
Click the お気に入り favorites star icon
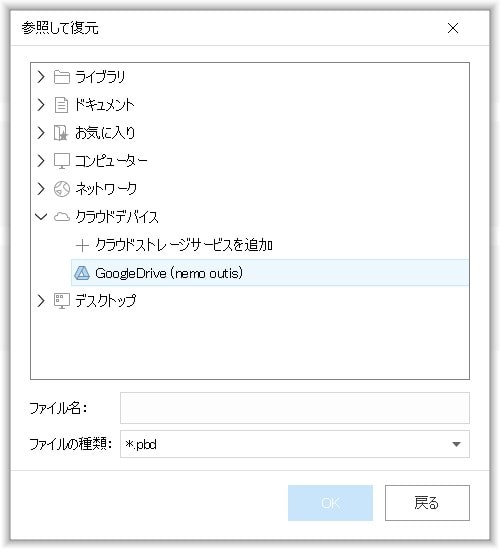[61, 133]
